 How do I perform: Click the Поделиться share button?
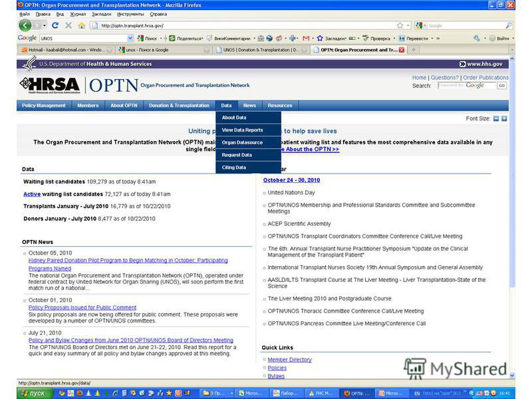coord(186,39)
